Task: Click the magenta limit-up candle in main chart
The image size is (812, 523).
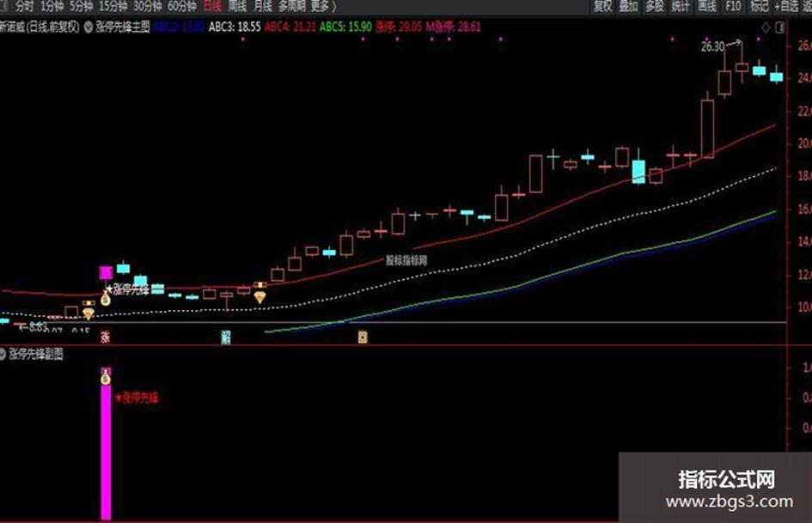Action: tap(106, 273)
